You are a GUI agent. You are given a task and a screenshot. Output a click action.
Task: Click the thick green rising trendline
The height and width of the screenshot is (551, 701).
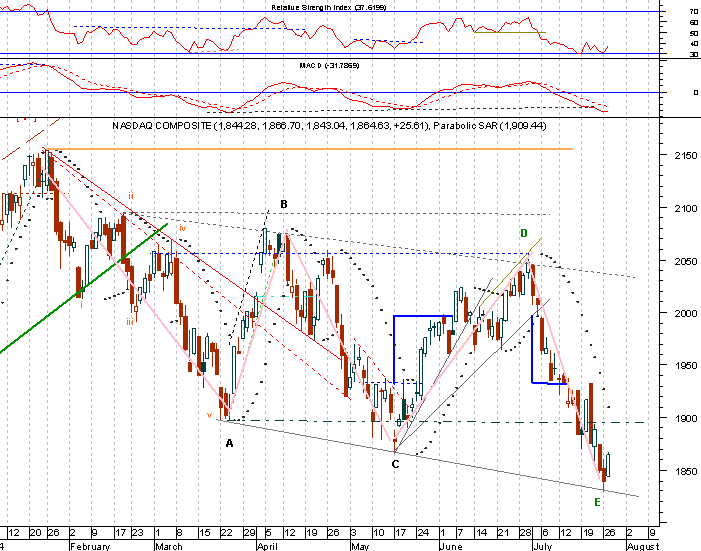[83, 288]
